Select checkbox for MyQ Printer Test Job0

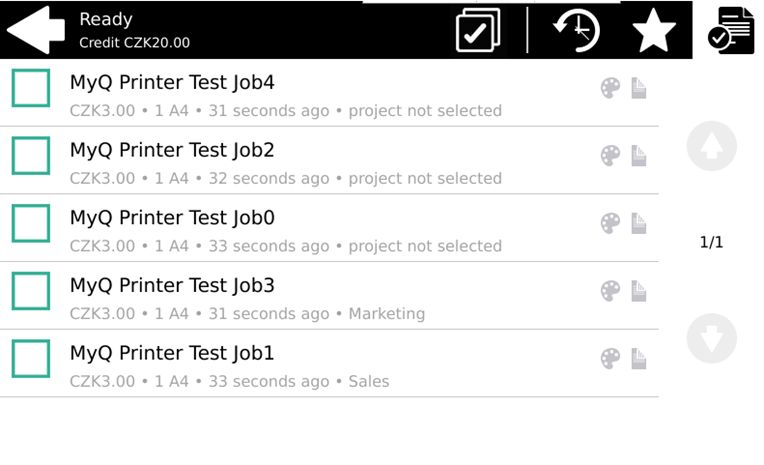click(31, 223)
